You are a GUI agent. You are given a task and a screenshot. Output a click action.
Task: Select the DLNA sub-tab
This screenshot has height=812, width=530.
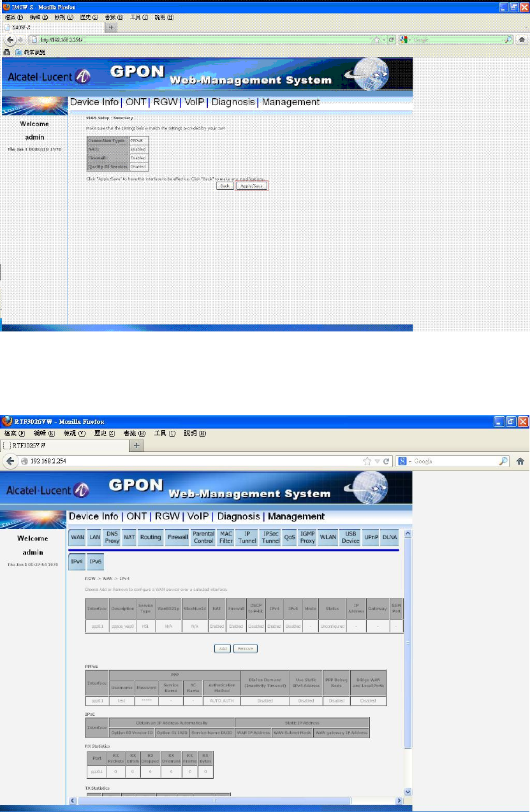click(x=390, y=537)
